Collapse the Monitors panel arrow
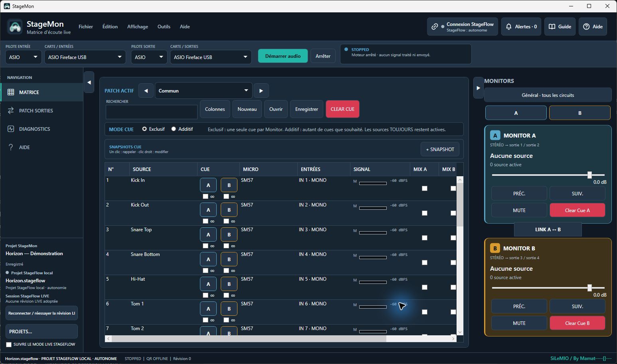This screenshot has height=364, width=617. [478, 88]
